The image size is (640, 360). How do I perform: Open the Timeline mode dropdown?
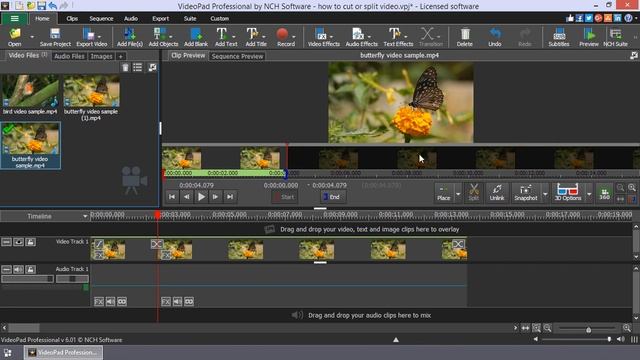pyautogui.click(x=85, y=216)
